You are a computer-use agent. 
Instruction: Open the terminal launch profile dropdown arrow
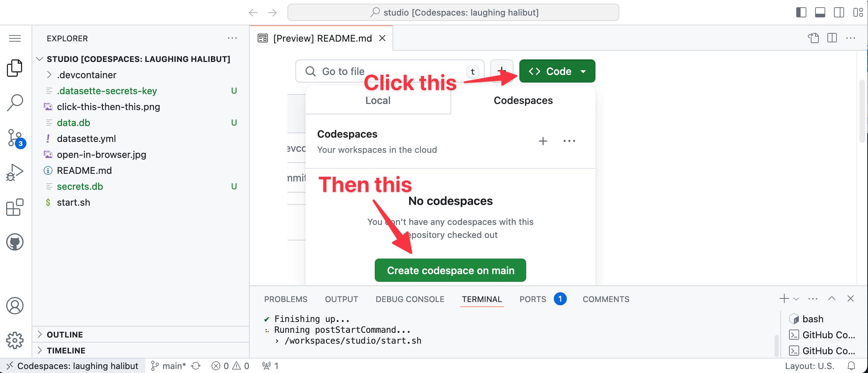[796, 299]
